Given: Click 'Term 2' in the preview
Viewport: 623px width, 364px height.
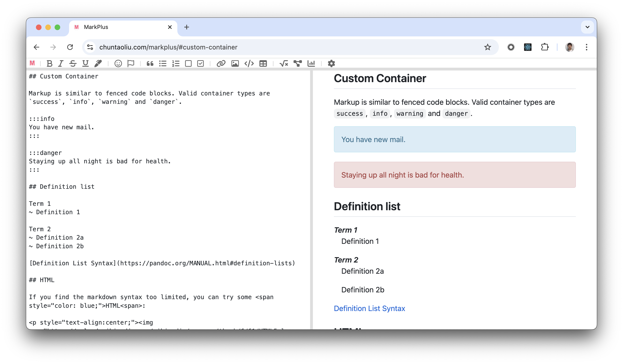Looking at the screenshot, I should tap(346, 260).
